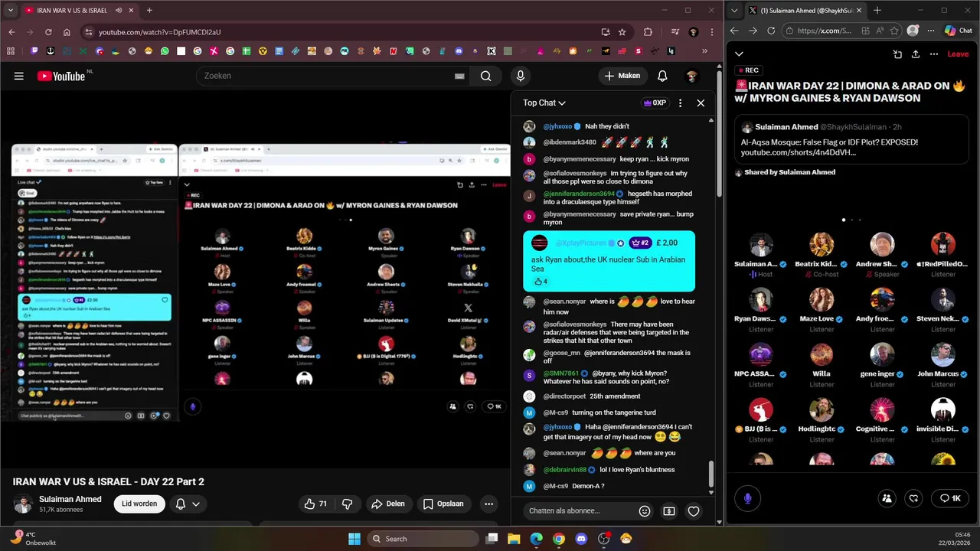Screen dimensions: 980x551
Task: Mute the IRAN WAR Chrome tab audio
Action: pyautogui.click(x=119, y=11)
